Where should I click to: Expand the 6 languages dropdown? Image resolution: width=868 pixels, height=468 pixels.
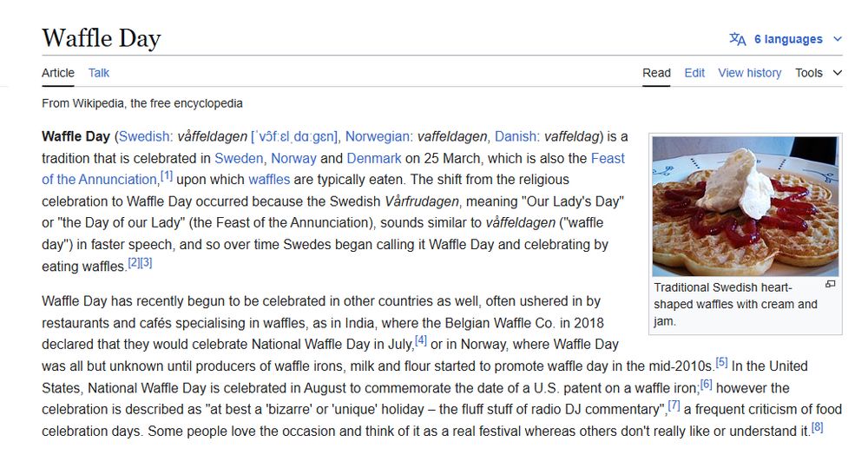[x=786, y=39]
